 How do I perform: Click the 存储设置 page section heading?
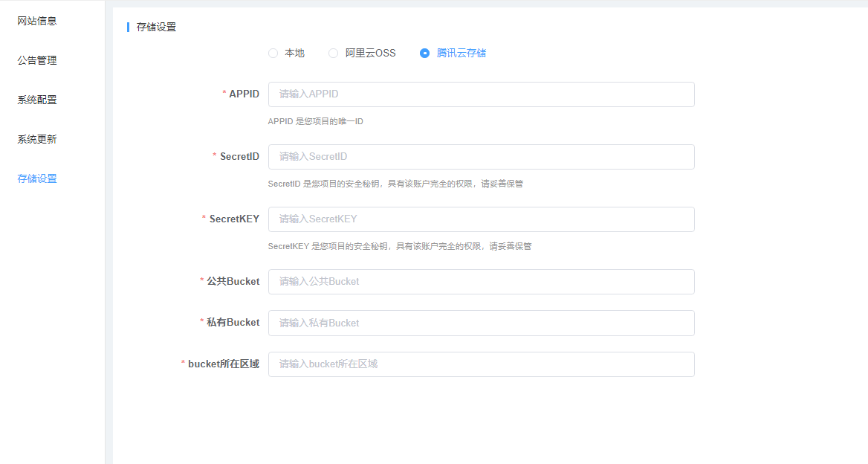(156, 28)
